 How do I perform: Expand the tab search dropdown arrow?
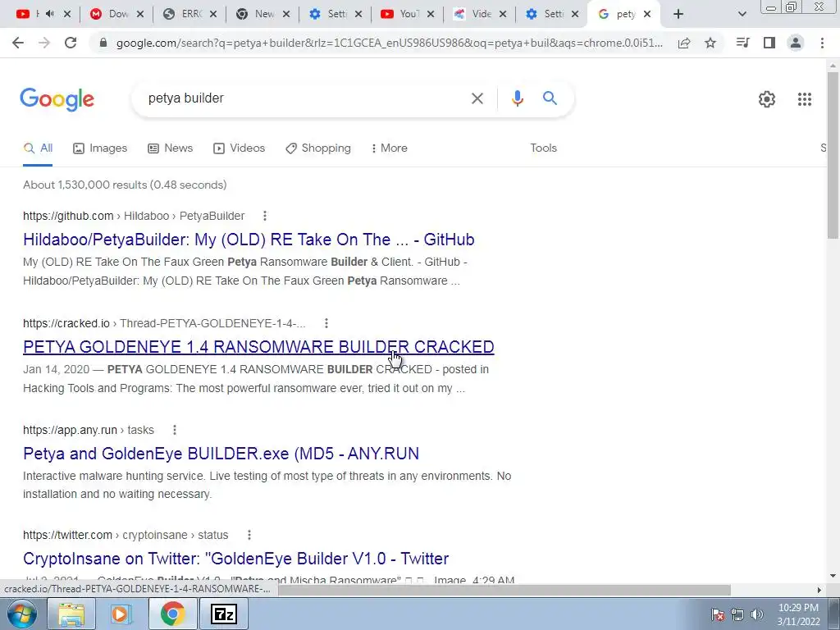pos(742,15)
